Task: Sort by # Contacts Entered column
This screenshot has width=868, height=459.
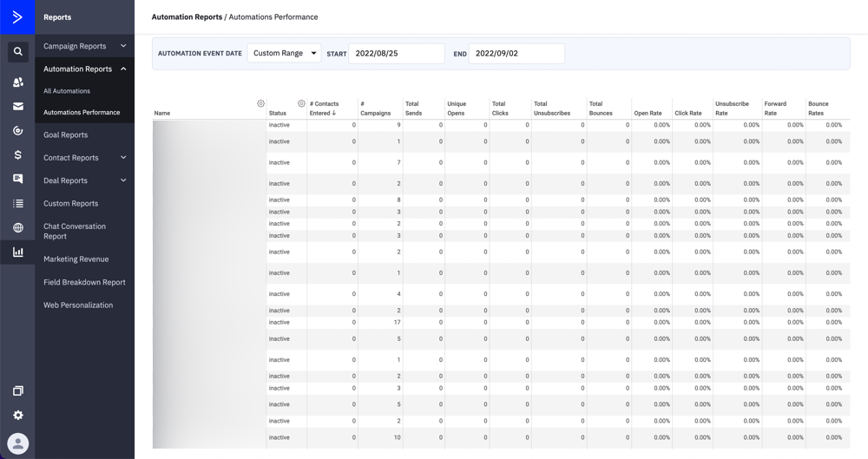Action: (x=325, y=108)
